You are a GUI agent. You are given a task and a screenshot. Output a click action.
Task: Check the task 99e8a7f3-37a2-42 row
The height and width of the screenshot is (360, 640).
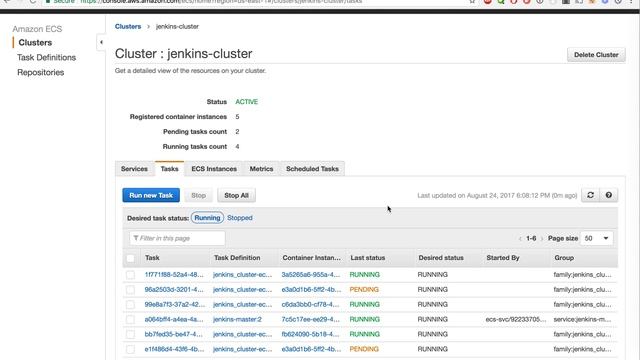130,304
